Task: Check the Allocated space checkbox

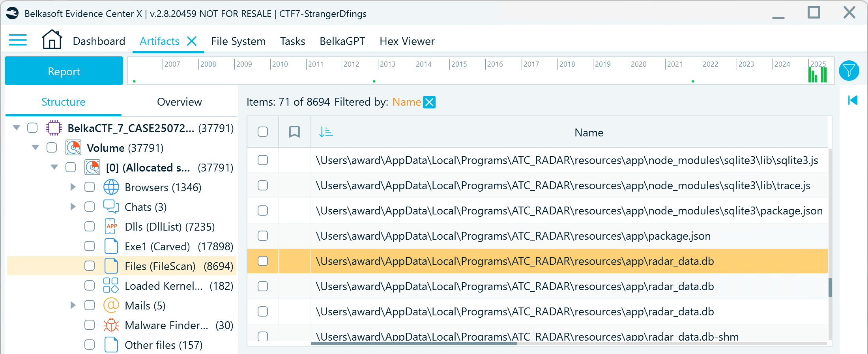Action: pos(71,167)
